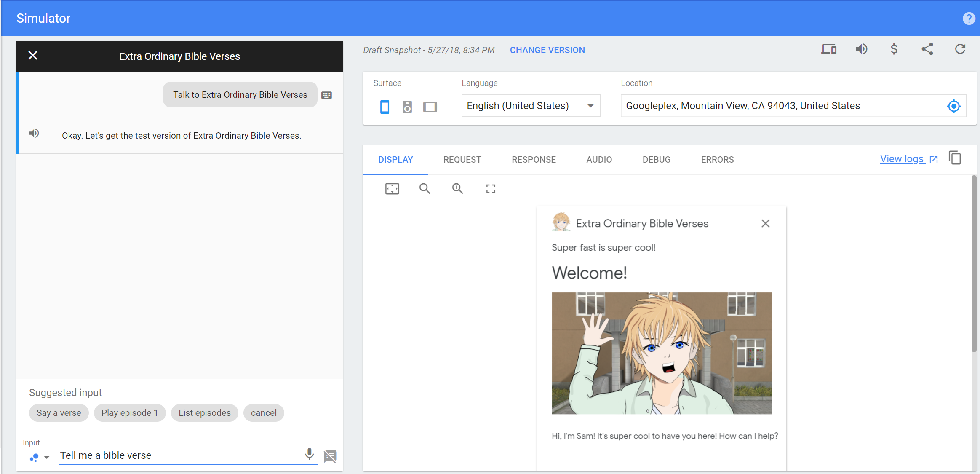The height and width of the screenshot is (474, 980).
Task: Select the speaker surface option
Action: pyautogui.click(x=407, y=107)
